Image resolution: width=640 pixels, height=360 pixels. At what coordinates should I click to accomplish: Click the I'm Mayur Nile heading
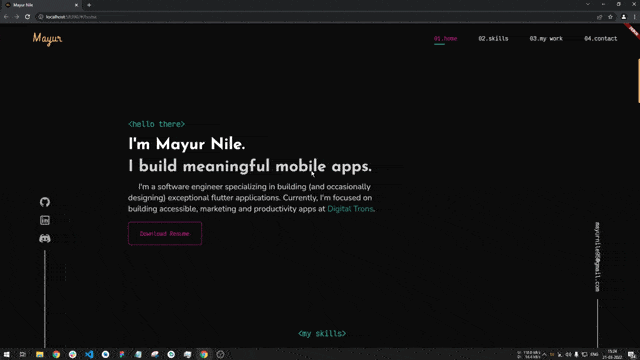(x=187, y=144)
